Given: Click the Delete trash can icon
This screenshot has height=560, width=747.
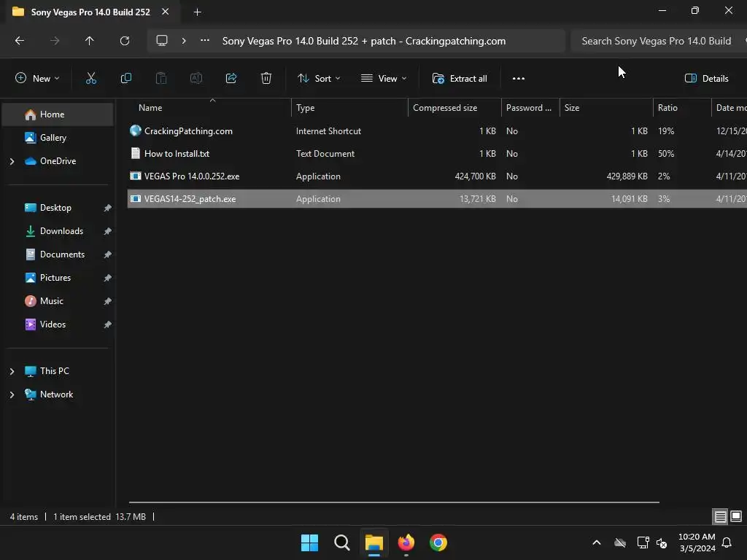Looking at the screenshot, I should (266, 79).
